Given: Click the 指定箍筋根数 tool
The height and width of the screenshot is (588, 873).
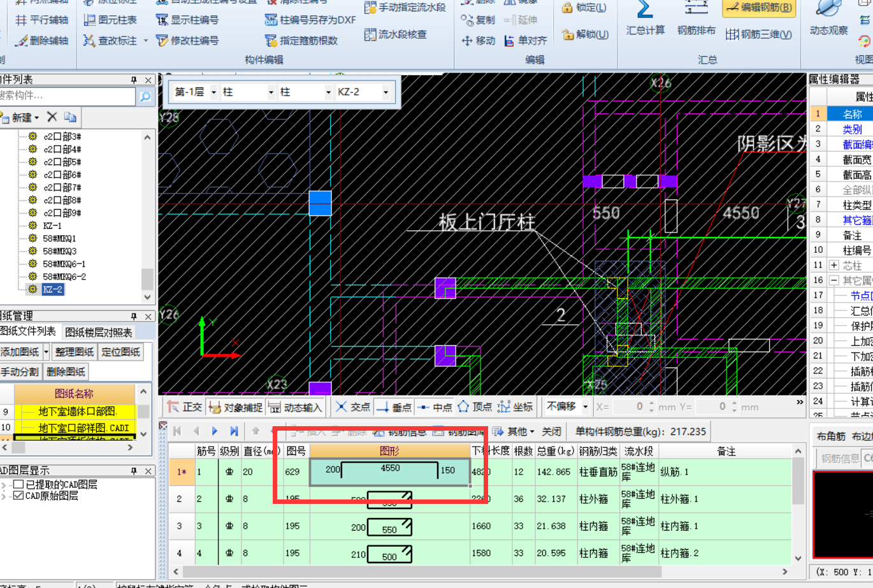Looking at the screenshot, I should (301, 40).
